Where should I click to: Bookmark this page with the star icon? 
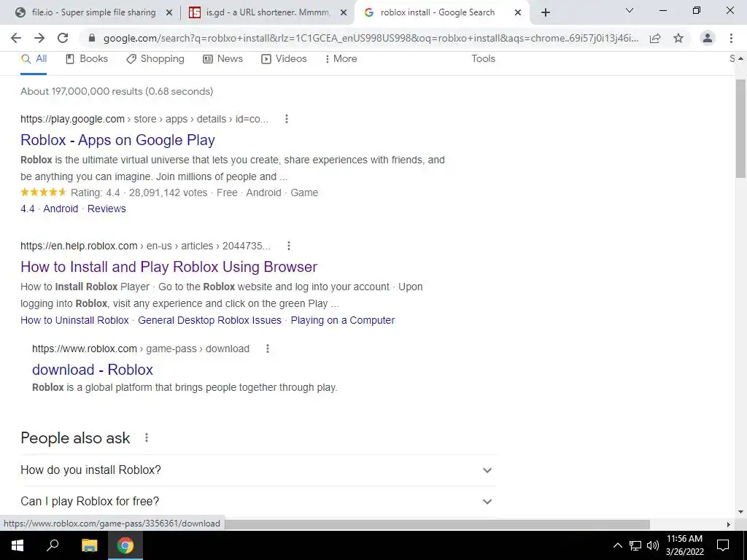click(x=678, y=38)
